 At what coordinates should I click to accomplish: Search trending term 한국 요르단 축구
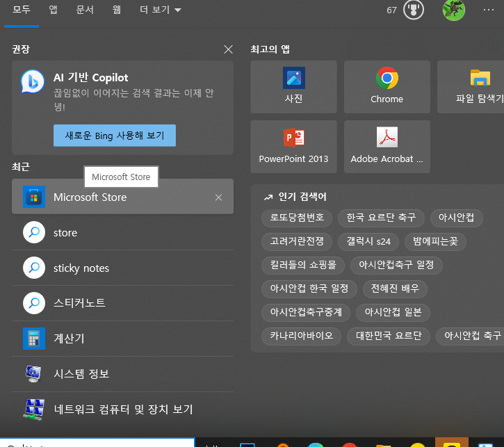click(x=381, y=218)
